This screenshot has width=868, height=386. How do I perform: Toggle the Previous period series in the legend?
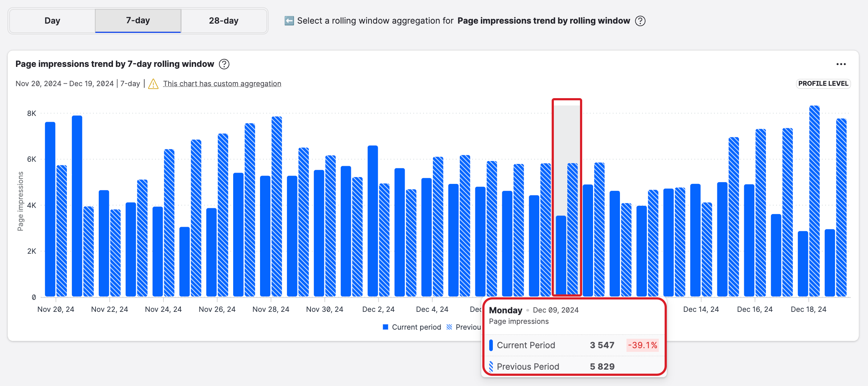pyautogui.click(x=465, y=327)
